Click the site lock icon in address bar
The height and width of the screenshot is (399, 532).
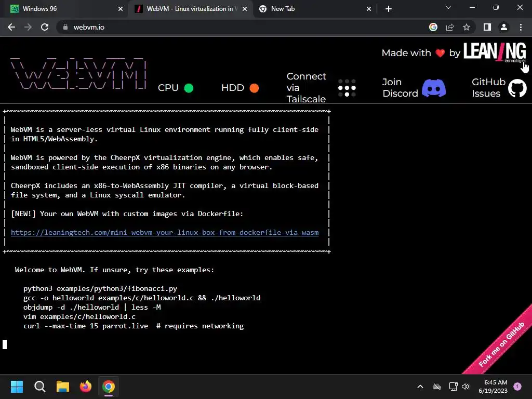(x=65, y=27)
